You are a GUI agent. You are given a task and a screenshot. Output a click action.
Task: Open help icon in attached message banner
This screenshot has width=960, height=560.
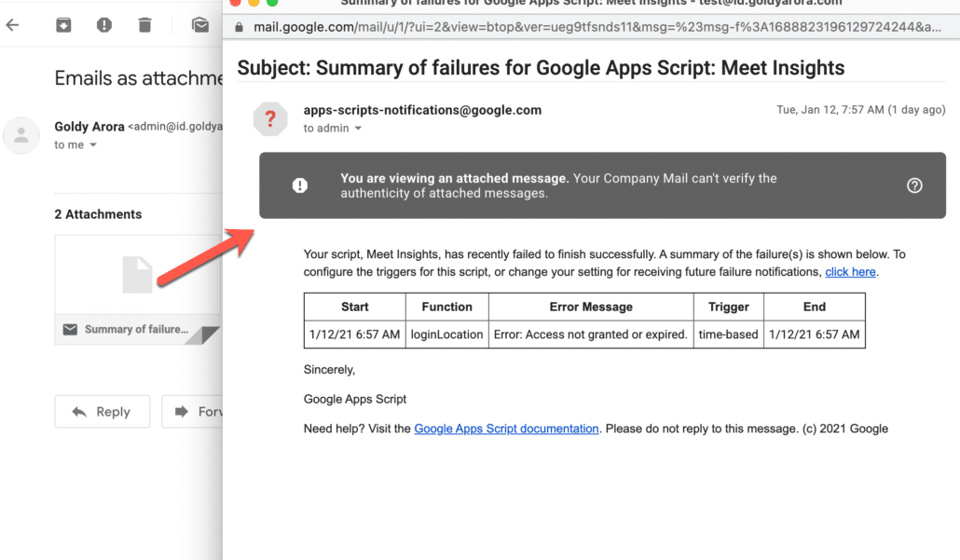914,185
